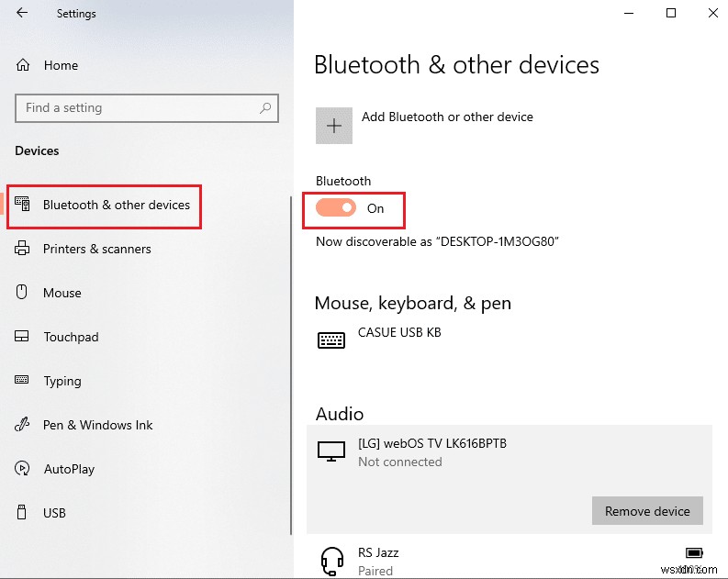
Task: Open Bluetooth & other devices page
Action: [x=116, y=205]
